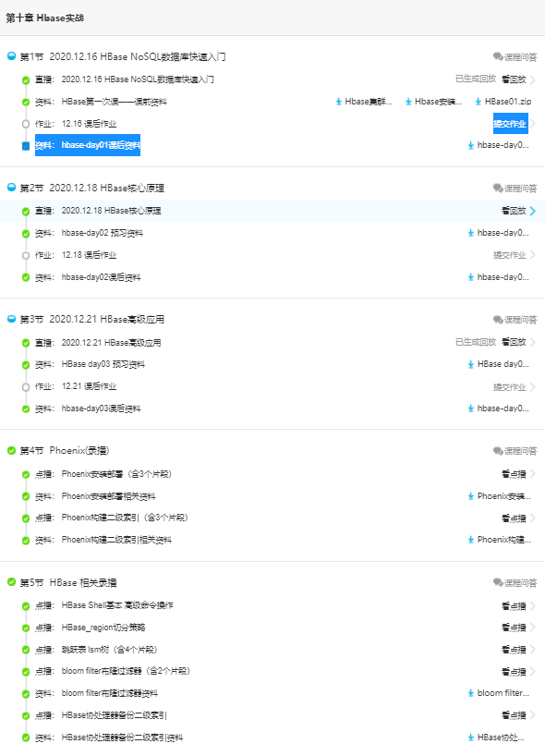Click the 第3节 section status circle icon

12,318
